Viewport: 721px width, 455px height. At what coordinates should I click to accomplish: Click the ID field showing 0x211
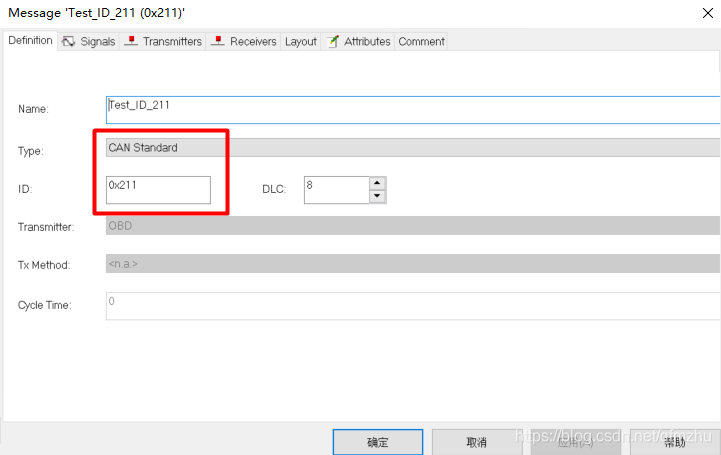pyautogui.click(x=158, y=190)
